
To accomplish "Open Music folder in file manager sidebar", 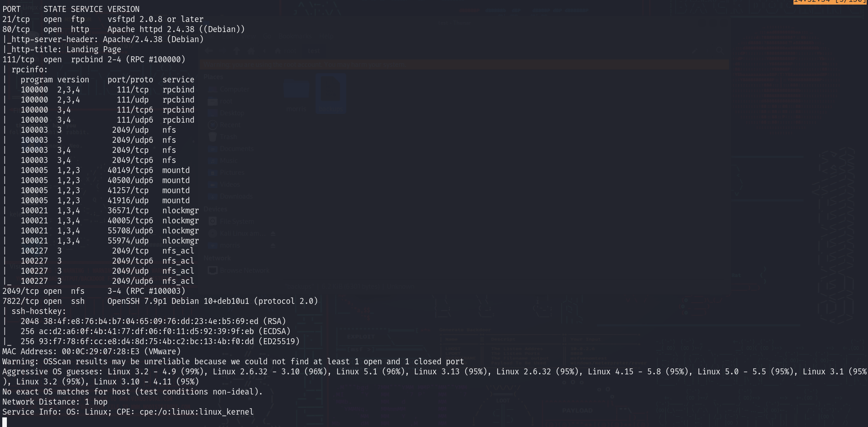I will point(223,161).
